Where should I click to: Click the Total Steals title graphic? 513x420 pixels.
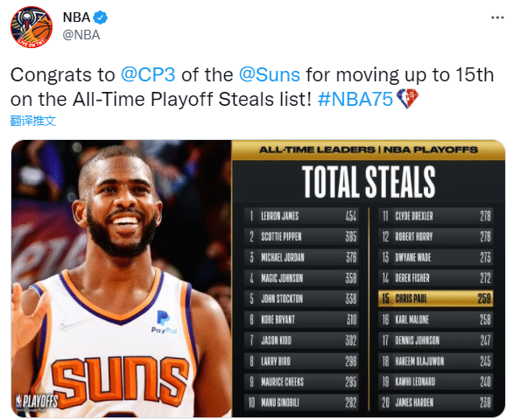point(369,182)
